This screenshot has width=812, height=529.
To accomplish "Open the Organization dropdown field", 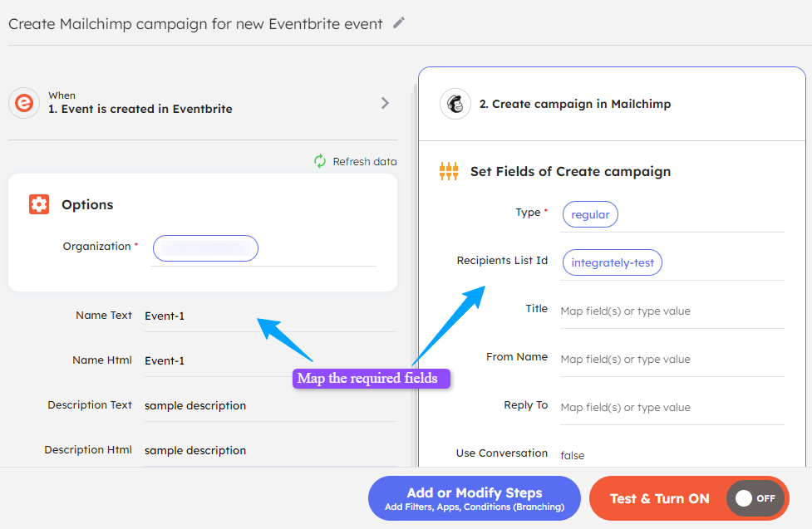I will point(205,247).
